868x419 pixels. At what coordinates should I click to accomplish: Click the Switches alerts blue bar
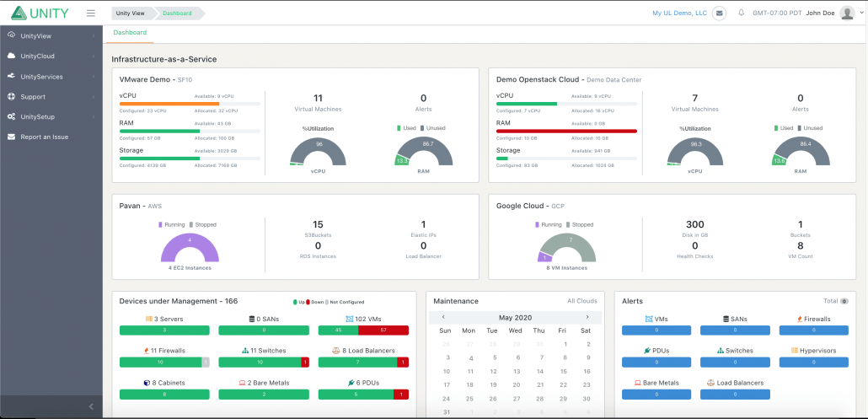click(x=735, y=362)
